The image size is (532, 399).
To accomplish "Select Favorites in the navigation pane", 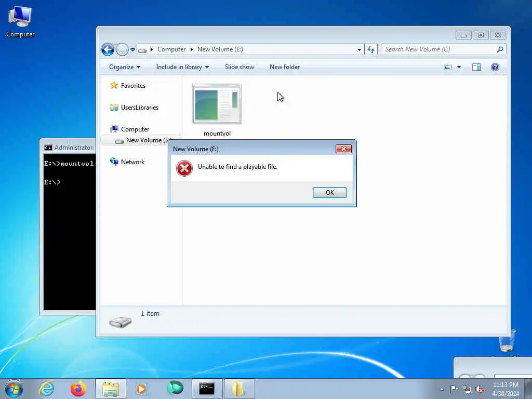I will [x=133, y=86].
